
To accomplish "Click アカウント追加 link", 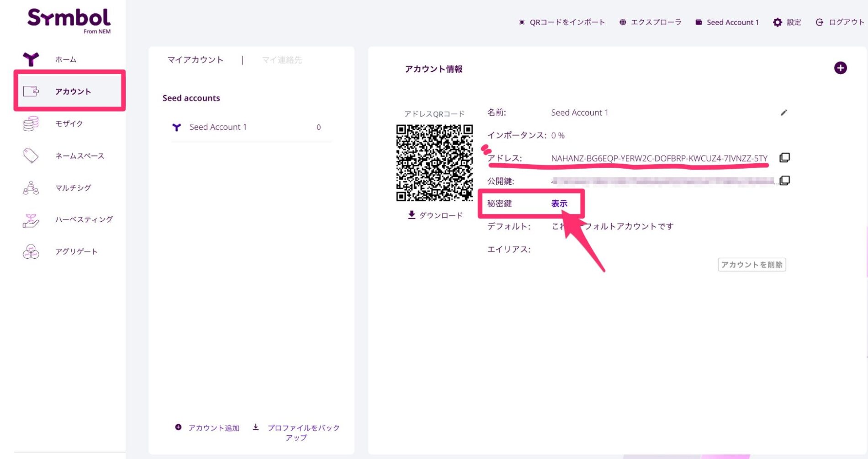I will pos(214,428).
